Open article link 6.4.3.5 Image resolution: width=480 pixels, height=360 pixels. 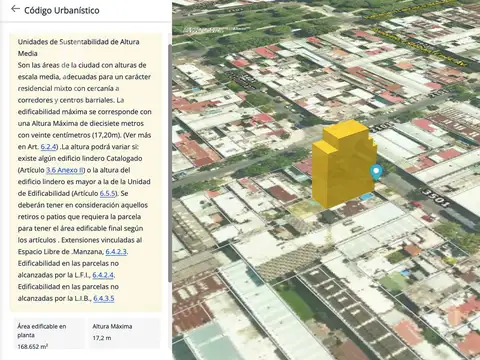point(104,298)
